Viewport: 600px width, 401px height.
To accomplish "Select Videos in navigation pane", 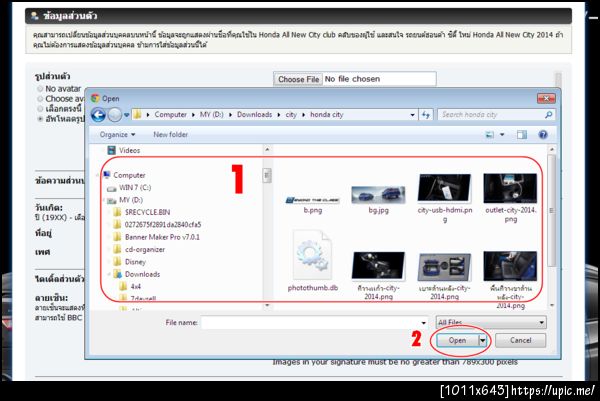I will [124, 150].
